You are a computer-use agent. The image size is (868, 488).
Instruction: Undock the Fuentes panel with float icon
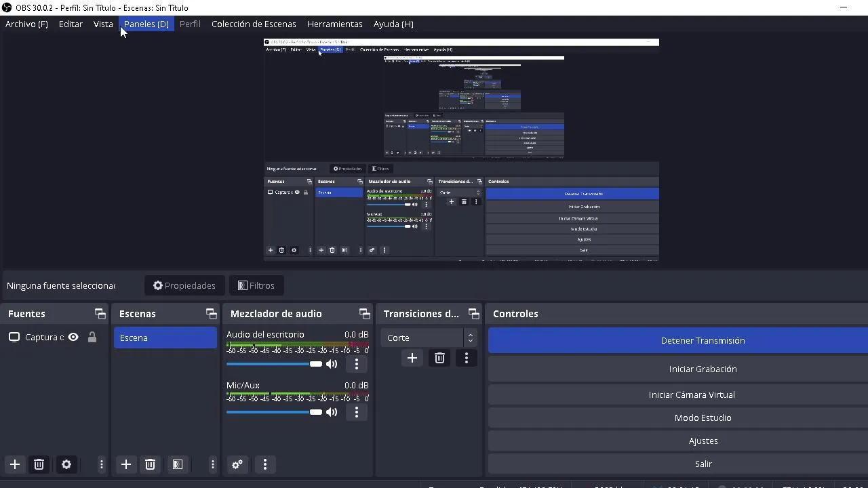pos(100,314)
